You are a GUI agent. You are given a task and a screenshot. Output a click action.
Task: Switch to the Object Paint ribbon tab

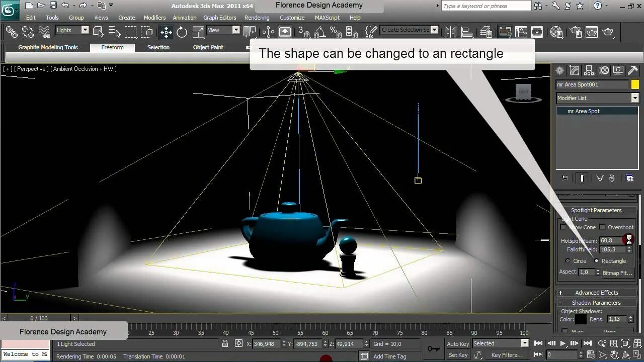point(208,48)
